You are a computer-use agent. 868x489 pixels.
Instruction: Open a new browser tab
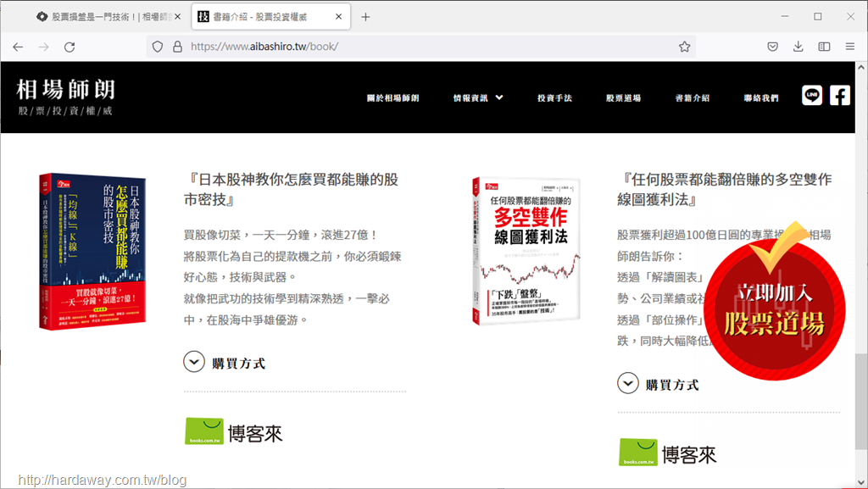point(365,17)
